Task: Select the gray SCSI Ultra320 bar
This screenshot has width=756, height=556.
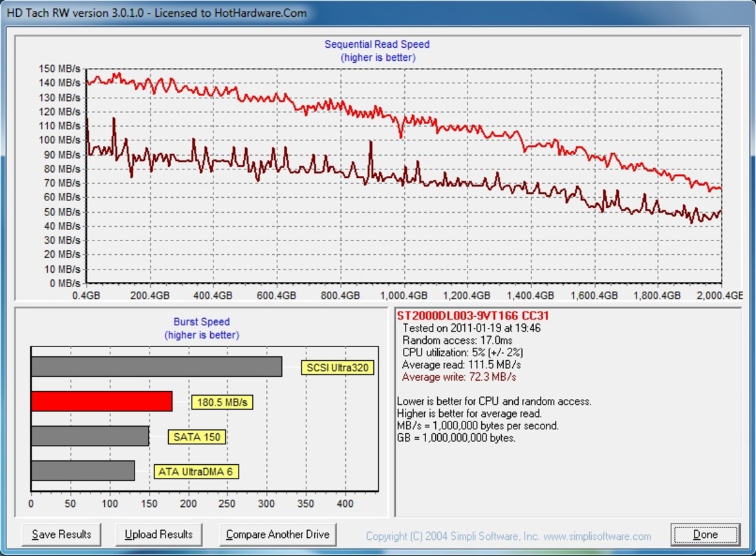Action: [157, 367]
